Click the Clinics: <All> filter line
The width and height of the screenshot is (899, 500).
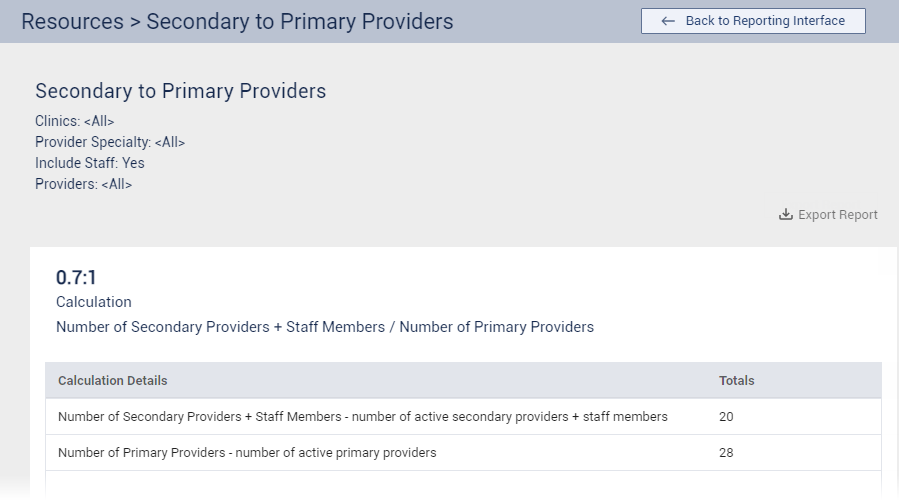75,121
